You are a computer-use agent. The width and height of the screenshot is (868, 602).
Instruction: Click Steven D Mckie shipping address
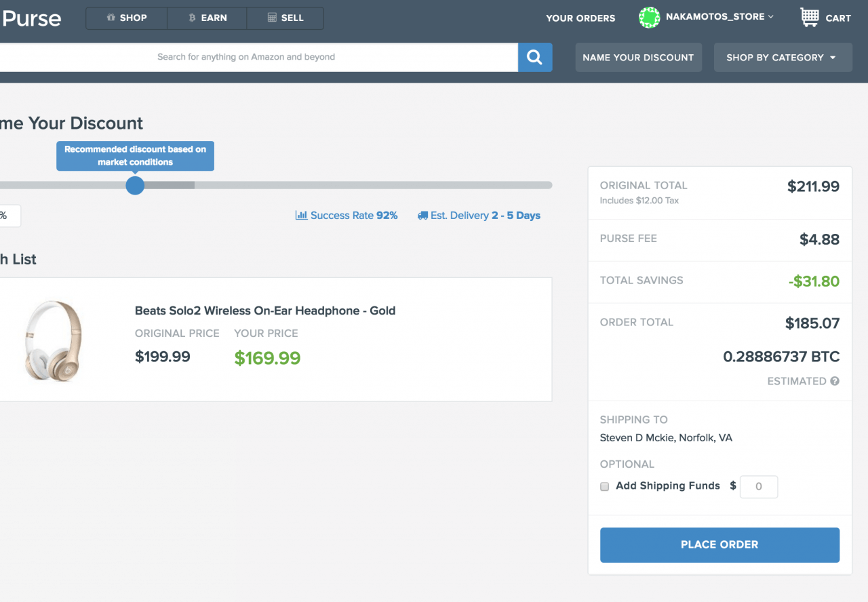click(x=666, y=438)
